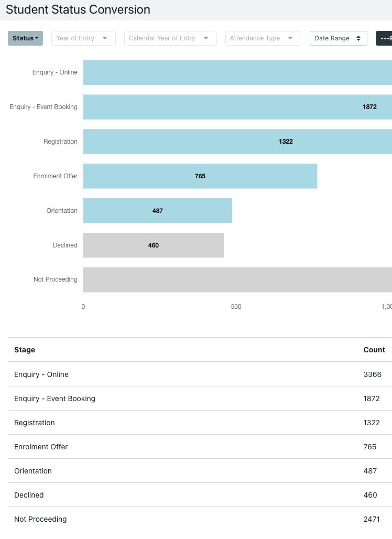Click the Stage column header

click(x=25, y=350)
